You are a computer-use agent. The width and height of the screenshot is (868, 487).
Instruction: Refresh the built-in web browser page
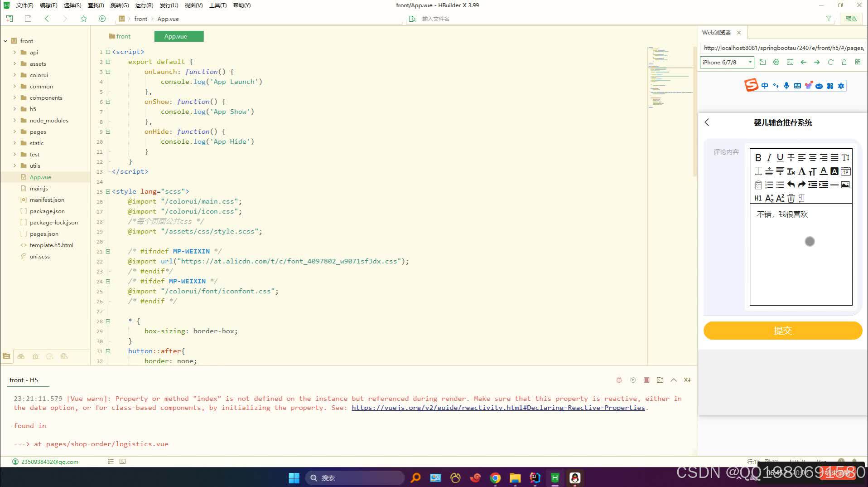point(830,62)
